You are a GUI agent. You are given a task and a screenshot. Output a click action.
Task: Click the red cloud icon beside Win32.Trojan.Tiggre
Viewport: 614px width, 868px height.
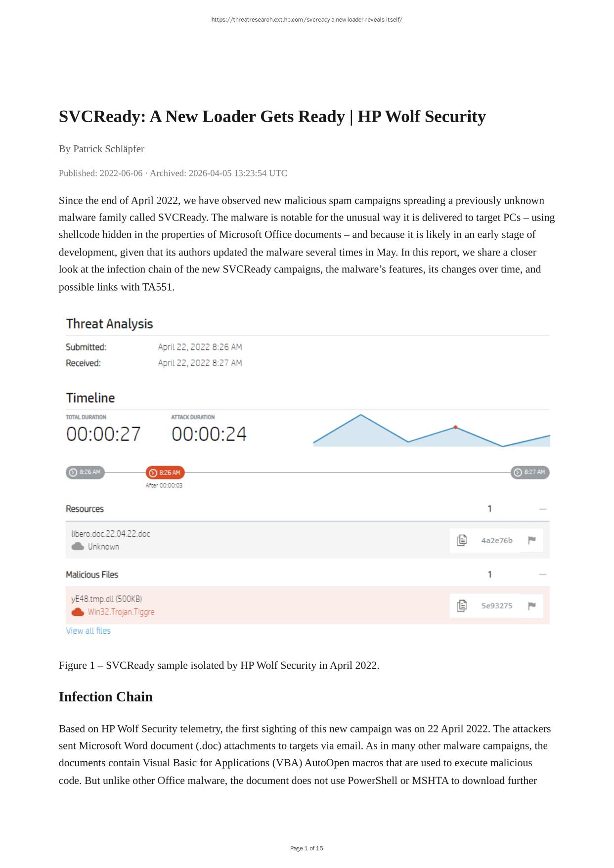tap(78, 612)
